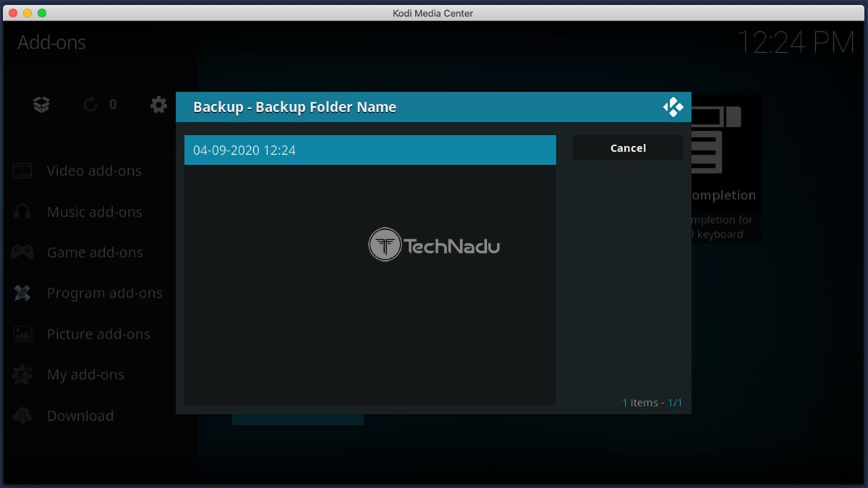This screenshot has height=488, width=868.
Task: Minimize the Kodi Media Center window
Action: (x=27, y=13)
